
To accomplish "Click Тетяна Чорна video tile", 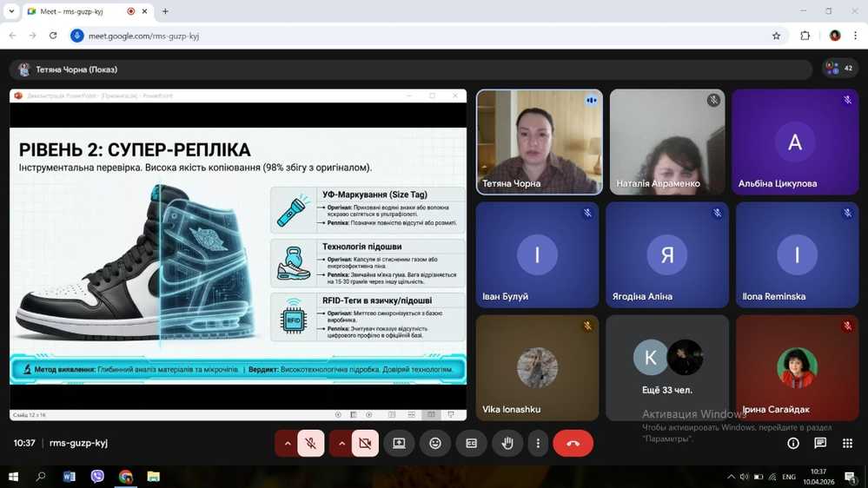I will coord(539,142).
